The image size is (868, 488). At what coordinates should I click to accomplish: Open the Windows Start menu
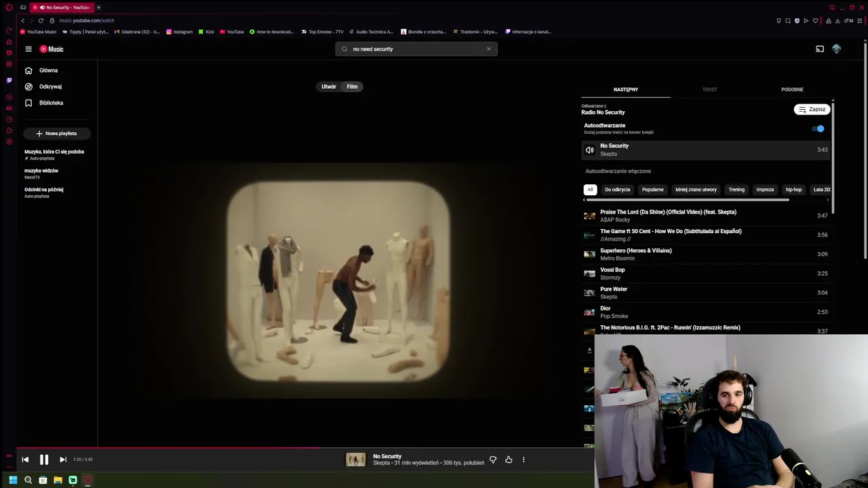(x=13, y=480)
